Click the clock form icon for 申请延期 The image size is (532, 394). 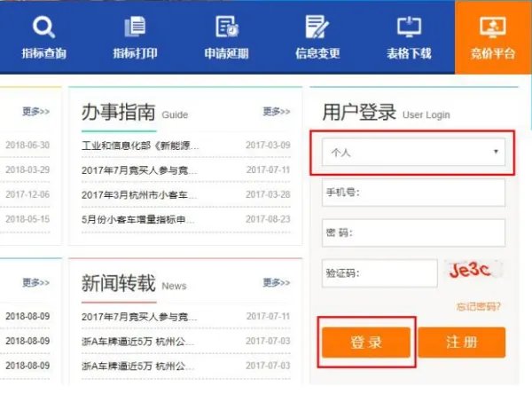227,27
